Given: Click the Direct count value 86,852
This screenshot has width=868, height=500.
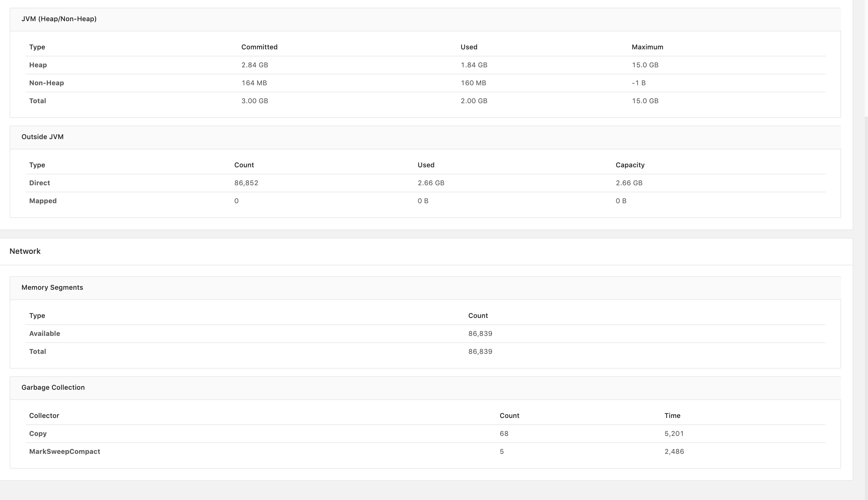Looking at the screenshot, I should click(246, 183).
